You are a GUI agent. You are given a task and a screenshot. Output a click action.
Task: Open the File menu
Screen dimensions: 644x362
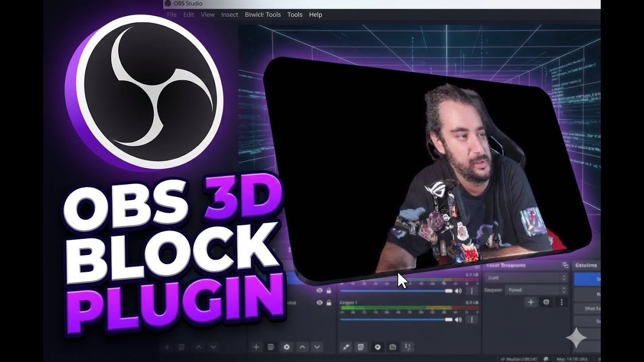[172, 15]
